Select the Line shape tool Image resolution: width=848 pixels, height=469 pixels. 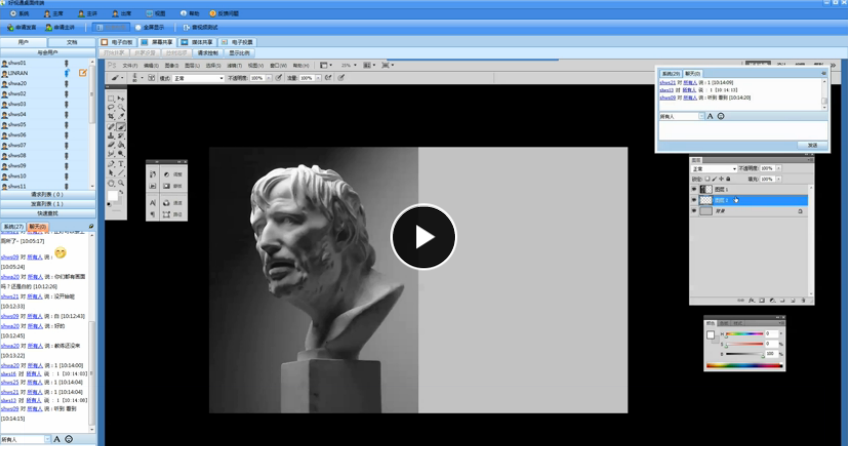tap(121, 172)
